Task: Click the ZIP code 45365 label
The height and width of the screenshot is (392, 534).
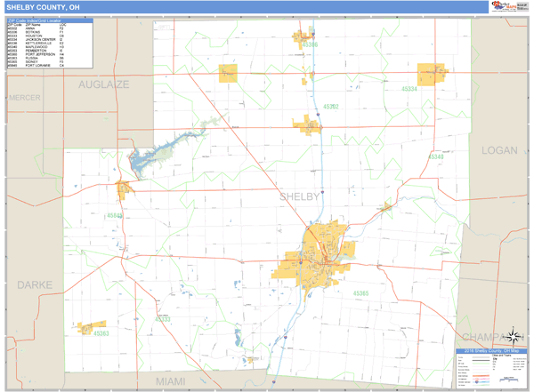Action: (x=360, y=292)
